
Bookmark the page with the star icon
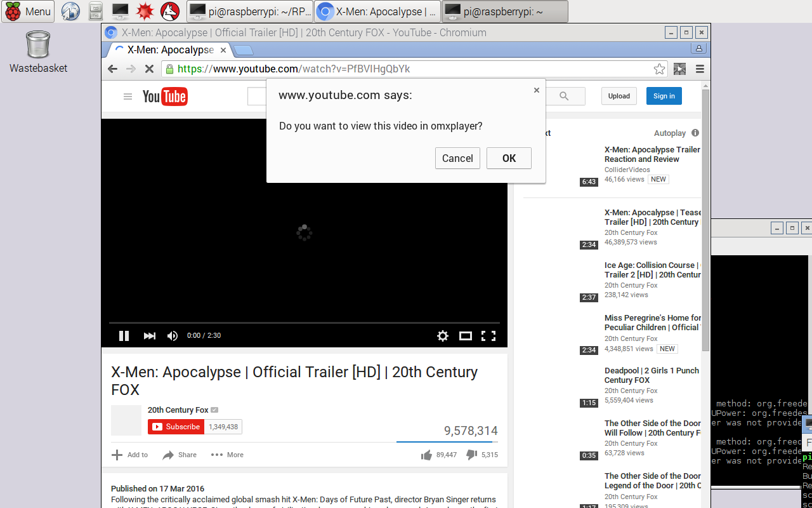(x=659, y=69)
